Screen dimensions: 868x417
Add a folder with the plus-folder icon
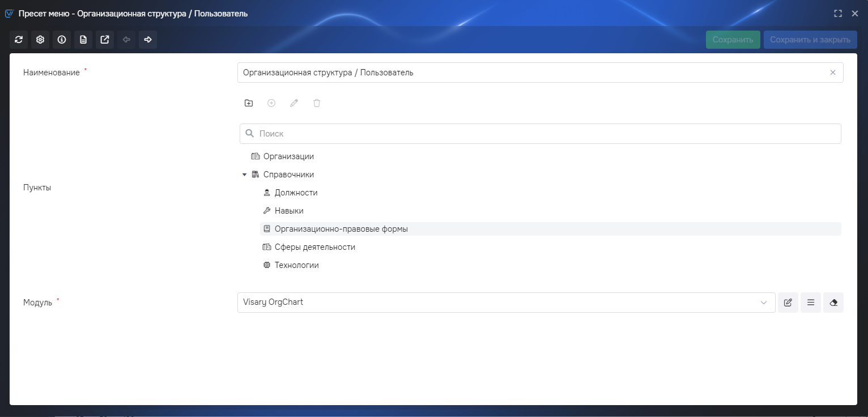(x=249, y=103)
